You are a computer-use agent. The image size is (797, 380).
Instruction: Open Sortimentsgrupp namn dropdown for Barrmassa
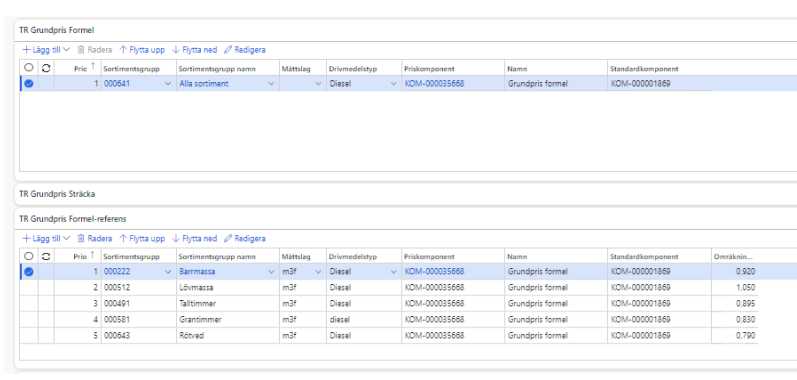pos(271,272)
